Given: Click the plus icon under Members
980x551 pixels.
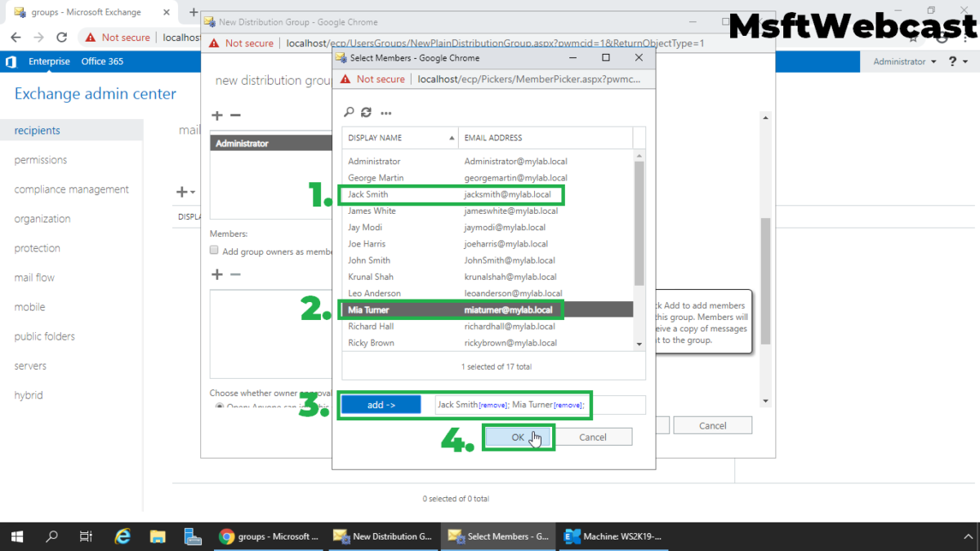Looking at the screenshot, I should point(216,273).
